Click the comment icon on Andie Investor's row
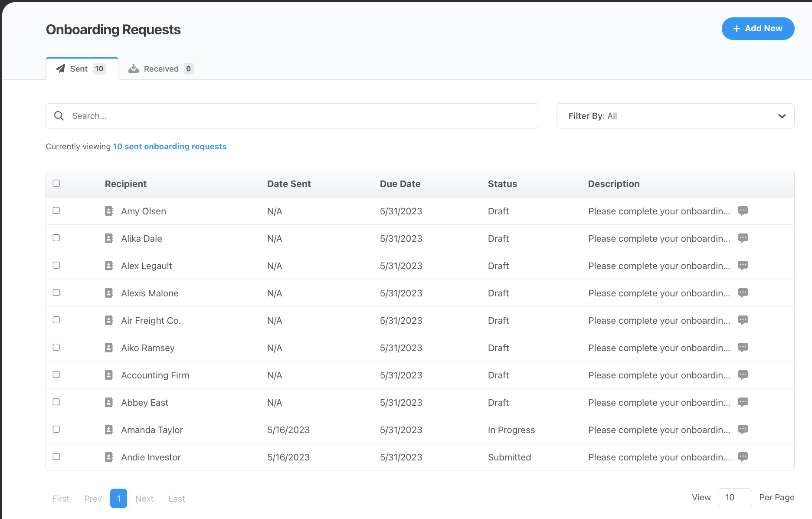The image size is (812, 519). coord(743,457)
